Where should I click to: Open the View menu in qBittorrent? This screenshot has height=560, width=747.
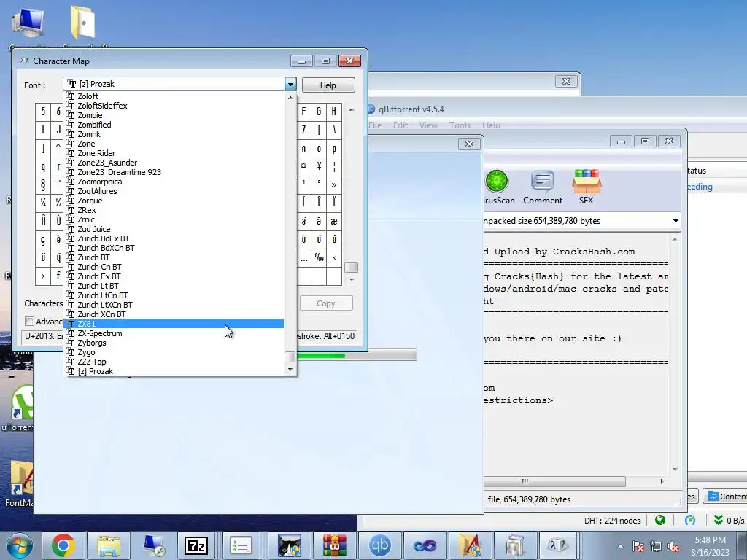click(x=428, y=125)
